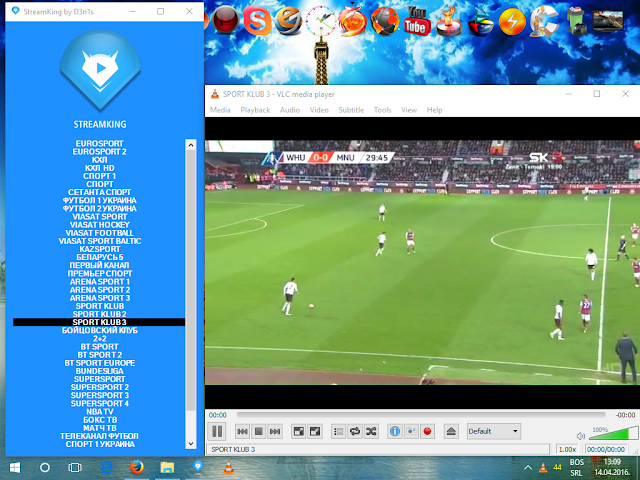Open the View menu in VLC
The width and height of the screenshot is (640, 480).
click(x=409, y=110)
